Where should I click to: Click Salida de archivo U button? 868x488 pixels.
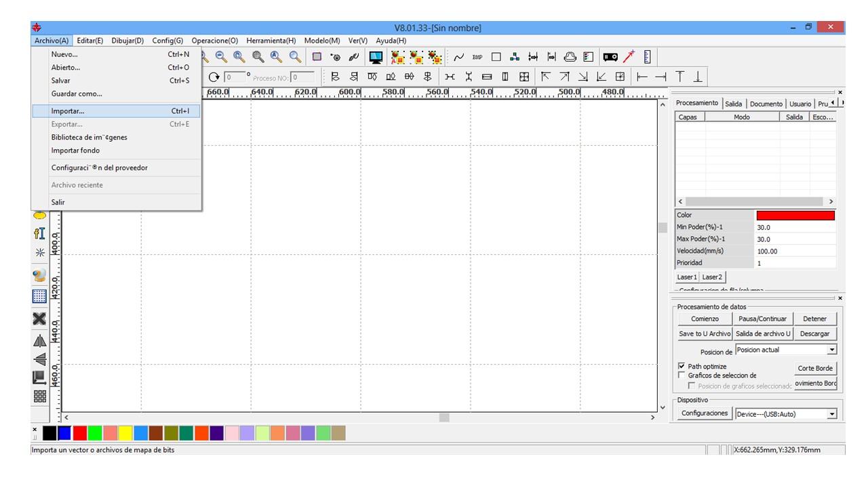pos(763,333)
